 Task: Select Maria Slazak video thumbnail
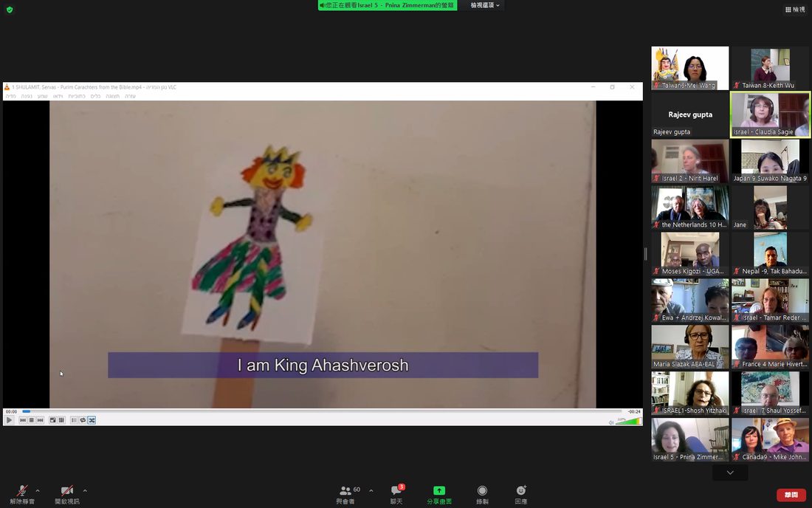[x=689, y=346]
